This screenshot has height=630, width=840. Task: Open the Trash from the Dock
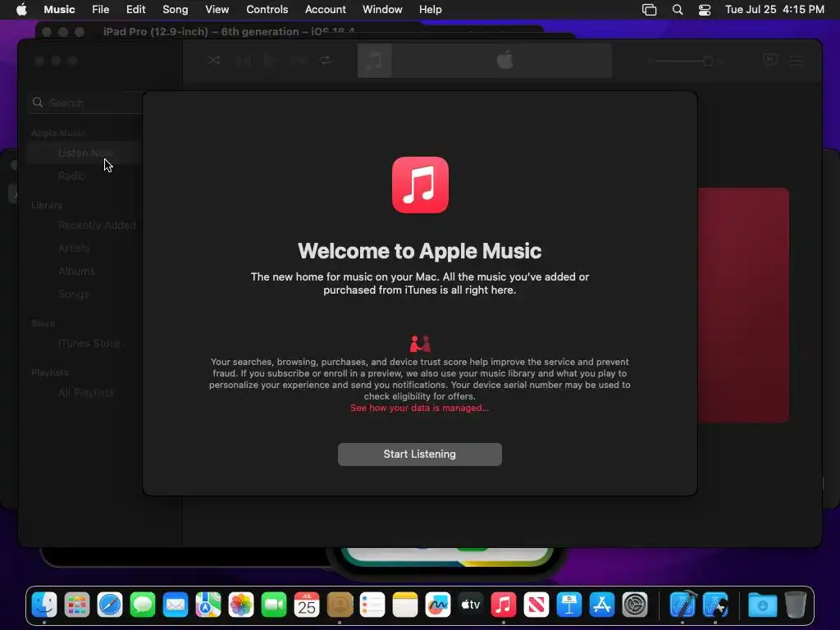pyautogui.click(x=796, y=605)
